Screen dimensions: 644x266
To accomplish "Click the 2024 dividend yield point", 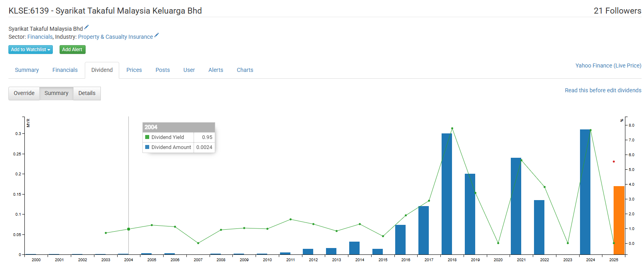I will pyautogui.click(x=590, y=130).
